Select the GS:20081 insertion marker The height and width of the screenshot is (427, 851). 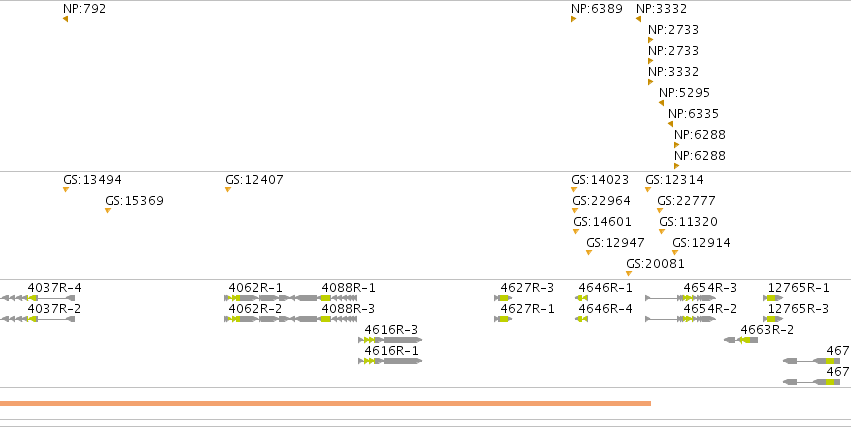(x=629, y=273)
